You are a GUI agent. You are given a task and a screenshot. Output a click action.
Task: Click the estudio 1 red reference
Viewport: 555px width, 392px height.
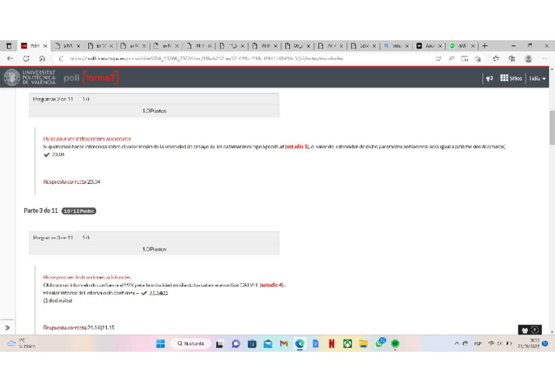click(x=297, y=147)
